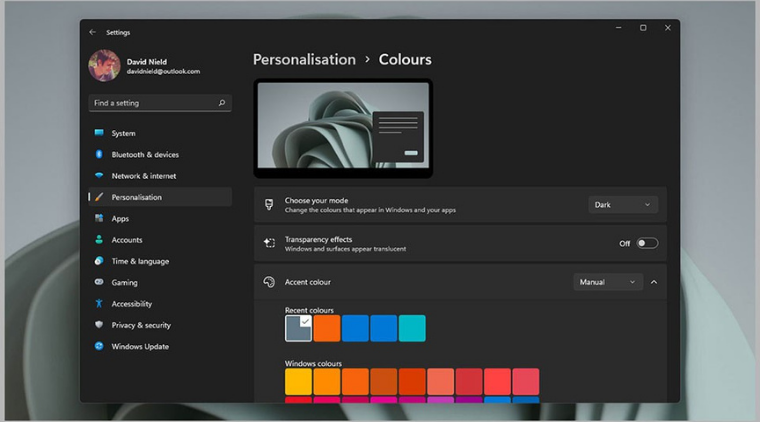Click the Bluetooth icon in sidebar

tap(99, 154)
